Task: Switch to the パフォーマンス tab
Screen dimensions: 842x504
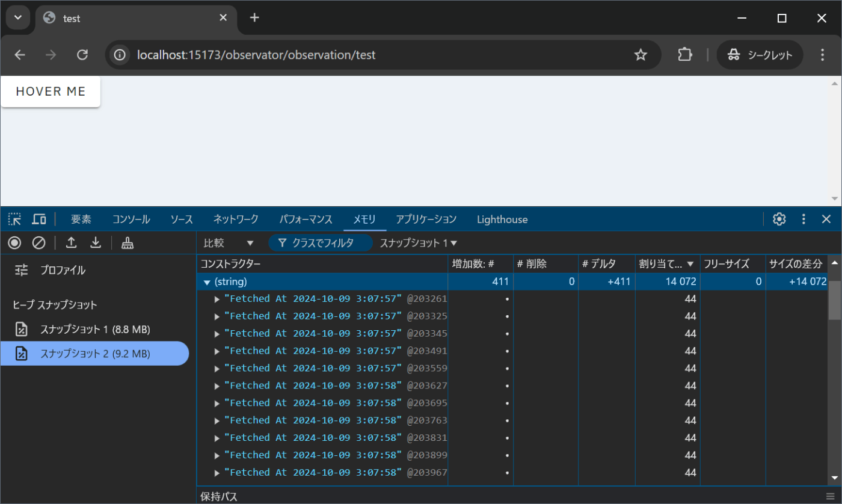Action: (x=306, y=220)
